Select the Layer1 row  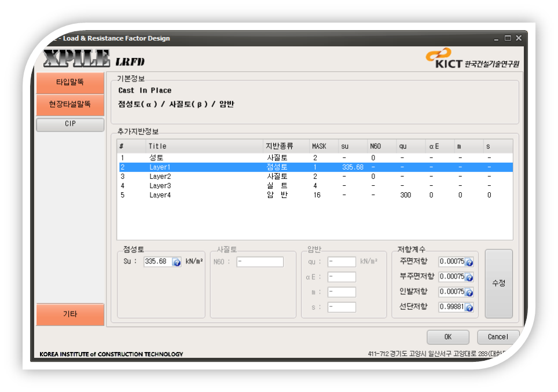tap(315, 167)
